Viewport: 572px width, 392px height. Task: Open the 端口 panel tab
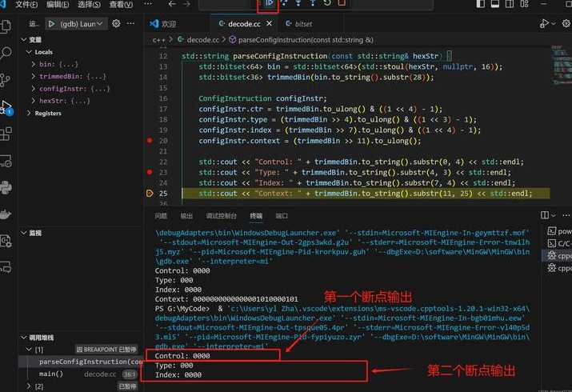[282, 216]
